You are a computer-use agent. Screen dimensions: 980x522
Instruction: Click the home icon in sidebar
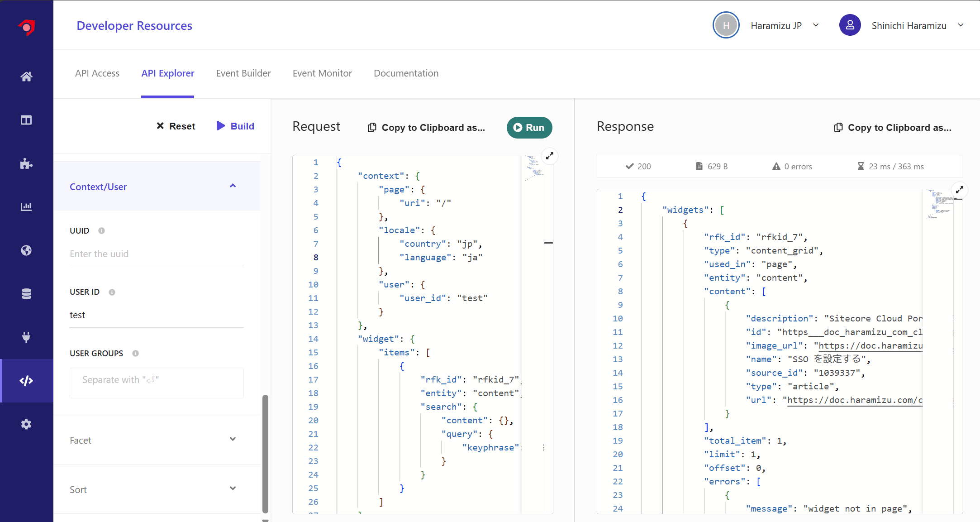[x=26, y=77]
